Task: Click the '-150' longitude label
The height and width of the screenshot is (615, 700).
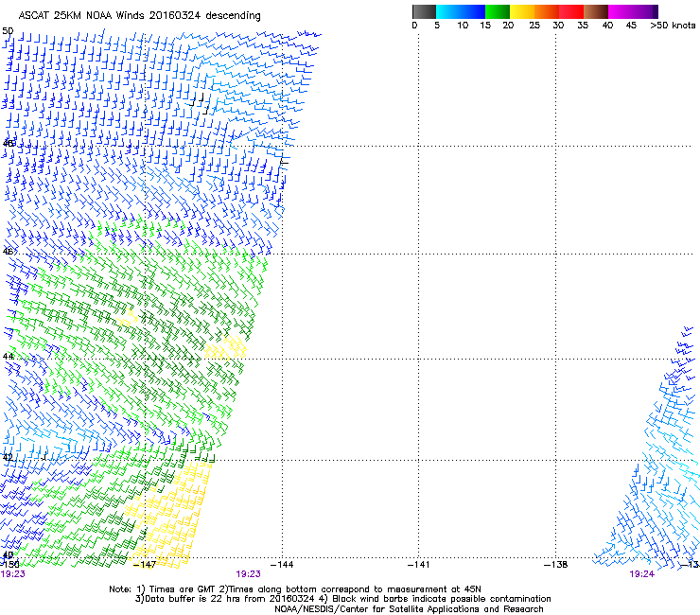Action: (x=9, y=564)
